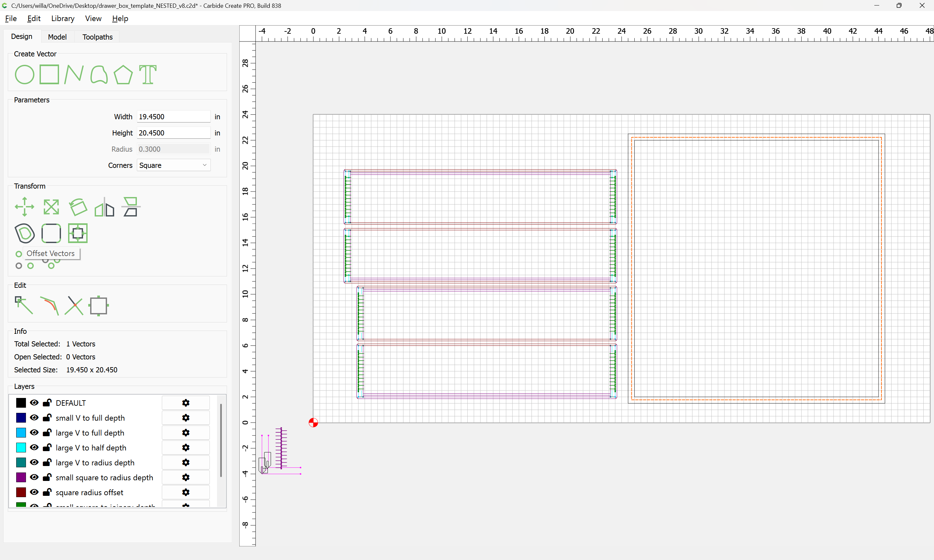Toggle visibility of large V to half depth
This screenshot has height=560, width=934.
34,448
